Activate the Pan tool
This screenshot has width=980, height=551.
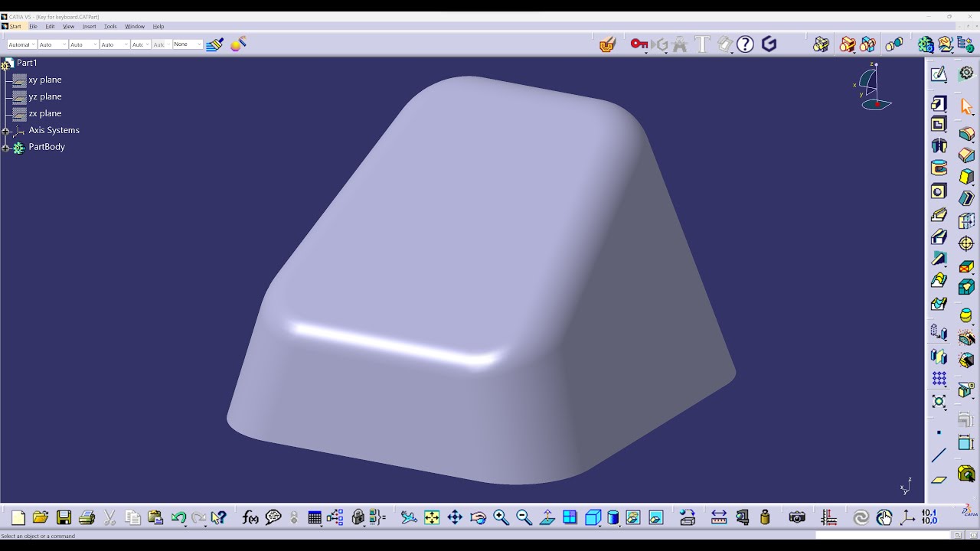click(x=455, y=518)
